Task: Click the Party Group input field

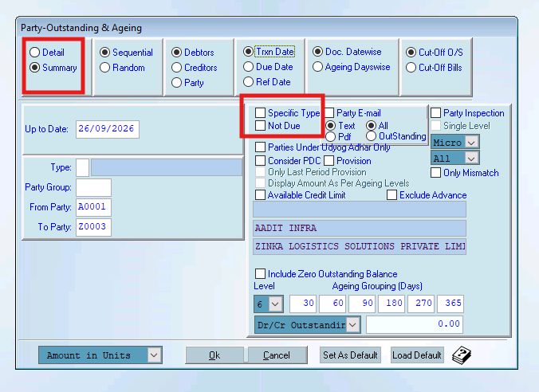Action: coord(93,187)
